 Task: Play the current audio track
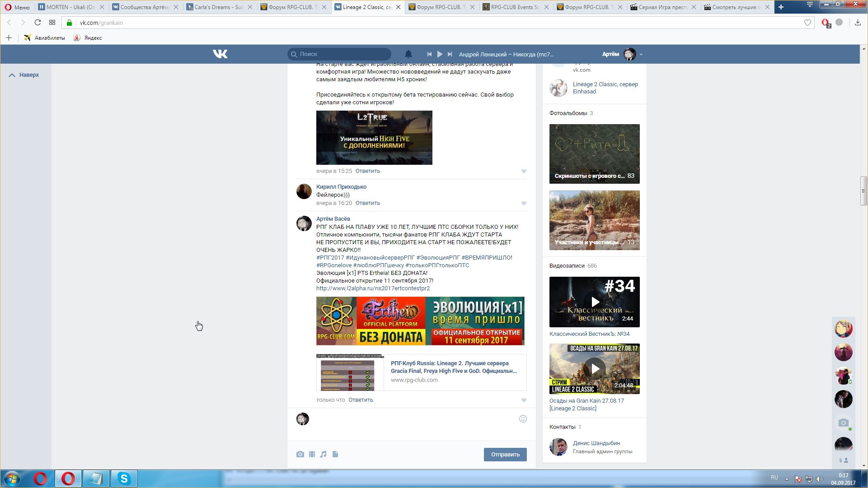440,54
